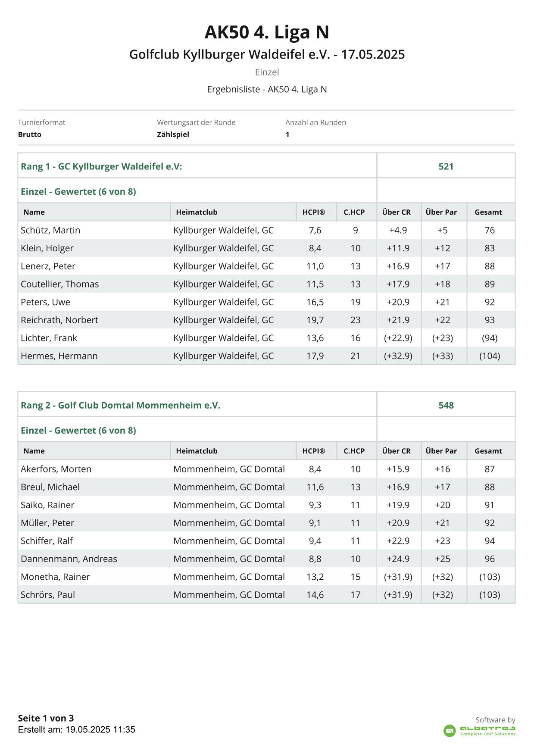Screen dimensions: 534x756
Task: Click the 'Brutto' tournament format value
Action: click(30, 134)
